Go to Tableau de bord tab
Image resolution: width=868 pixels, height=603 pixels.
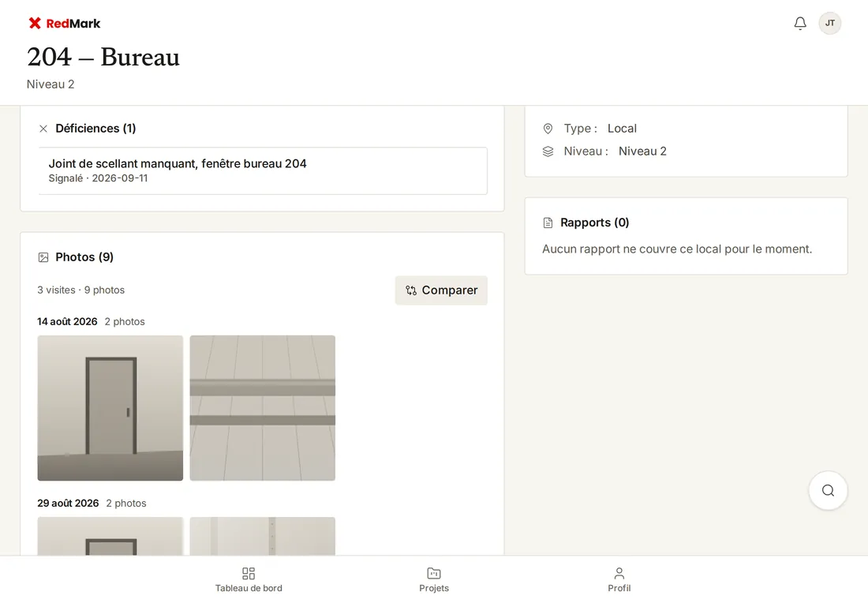249,580
